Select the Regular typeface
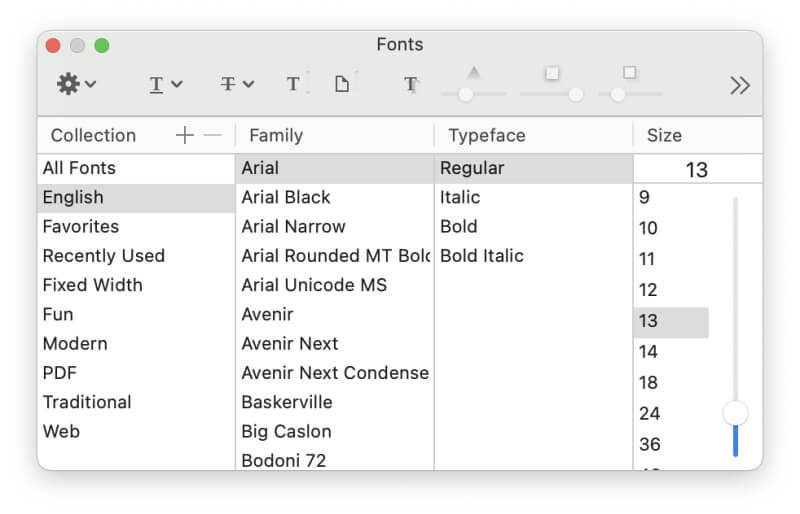This screenshot has width=800, height=514. click(x=534, y=168)
